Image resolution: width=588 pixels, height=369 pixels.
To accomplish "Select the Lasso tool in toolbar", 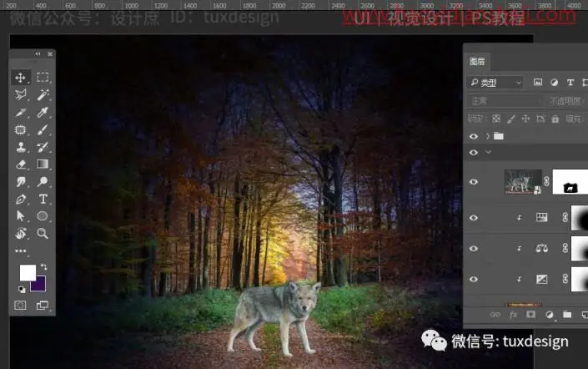I will coord(21,94).
